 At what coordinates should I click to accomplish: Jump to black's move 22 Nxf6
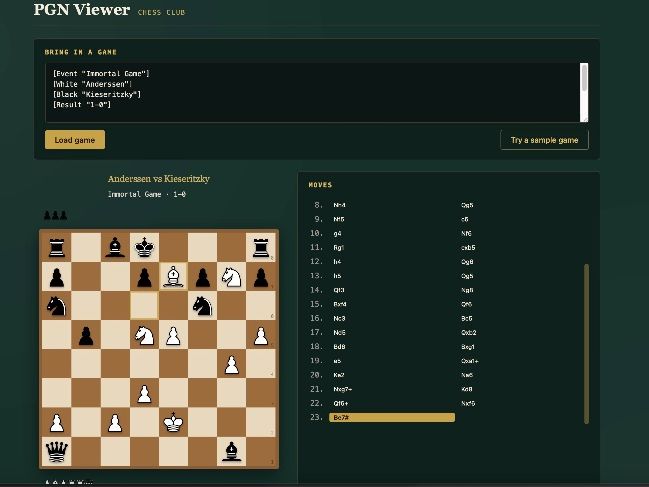coord(519,403)
